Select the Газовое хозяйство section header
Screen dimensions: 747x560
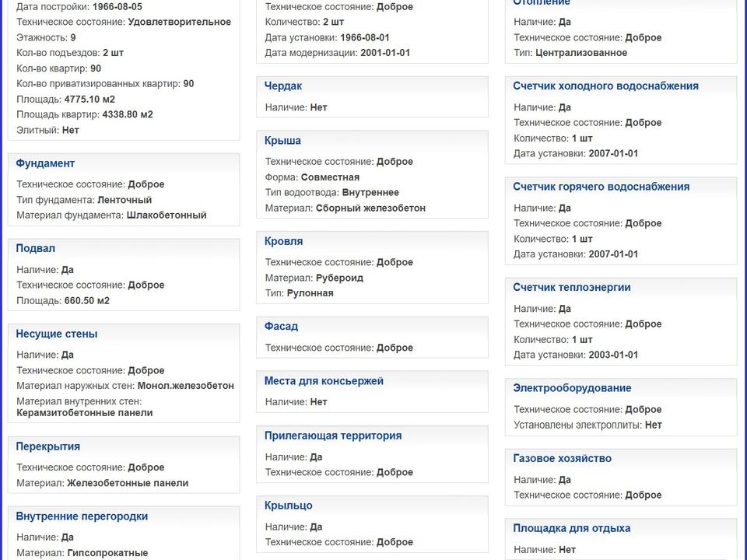click(x=562, y=459)
